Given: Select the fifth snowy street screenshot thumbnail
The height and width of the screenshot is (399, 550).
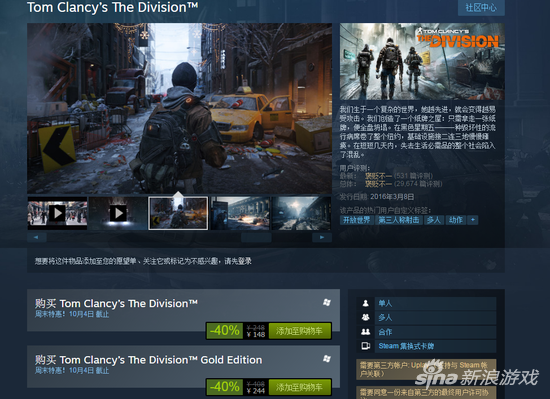Looking at the screenshot, I should 301,213.
